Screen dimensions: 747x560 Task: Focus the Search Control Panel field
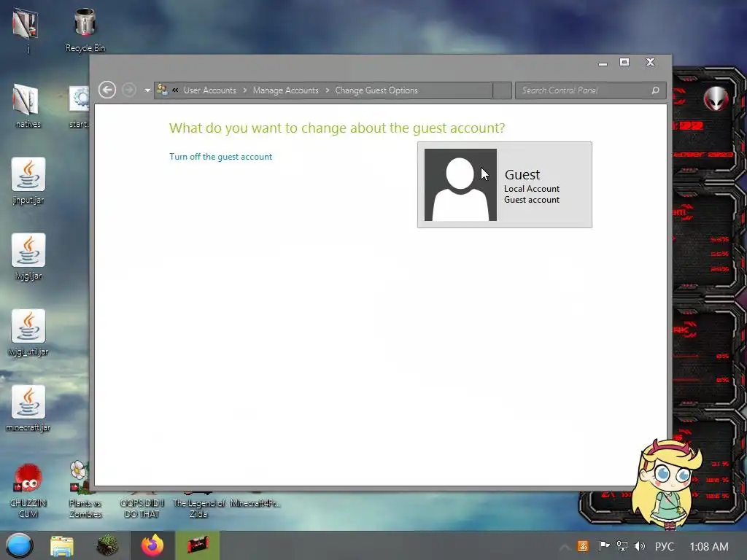point(590,90)
